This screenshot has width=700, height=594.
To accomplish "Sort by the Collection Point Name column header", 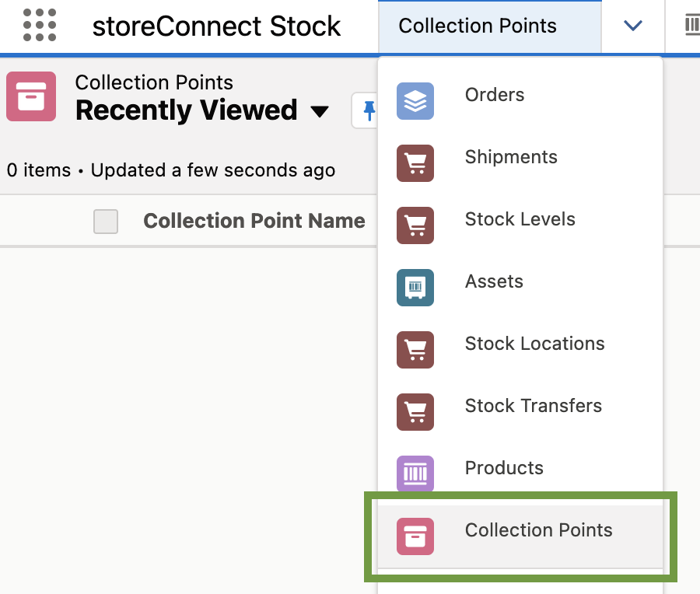I will coord(254,221).
